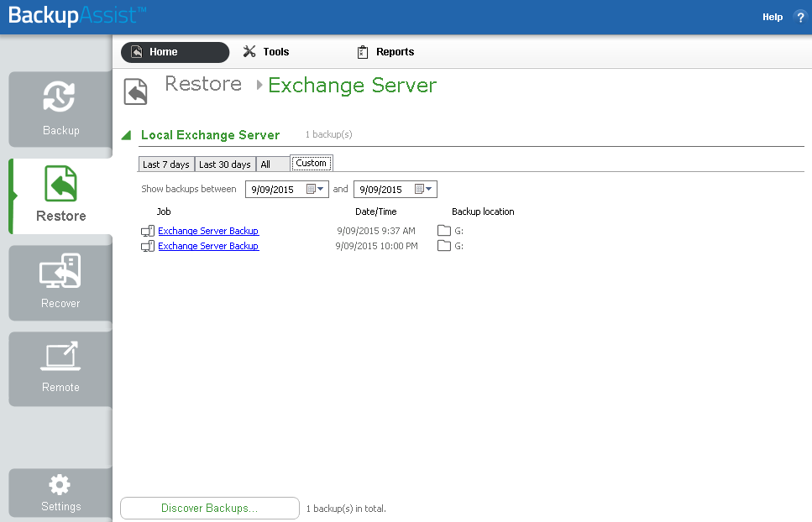This screenshot has width=812, height=522.
Task: Click the date 9/09/2015 10:00 PM
Action: point(376,246)
